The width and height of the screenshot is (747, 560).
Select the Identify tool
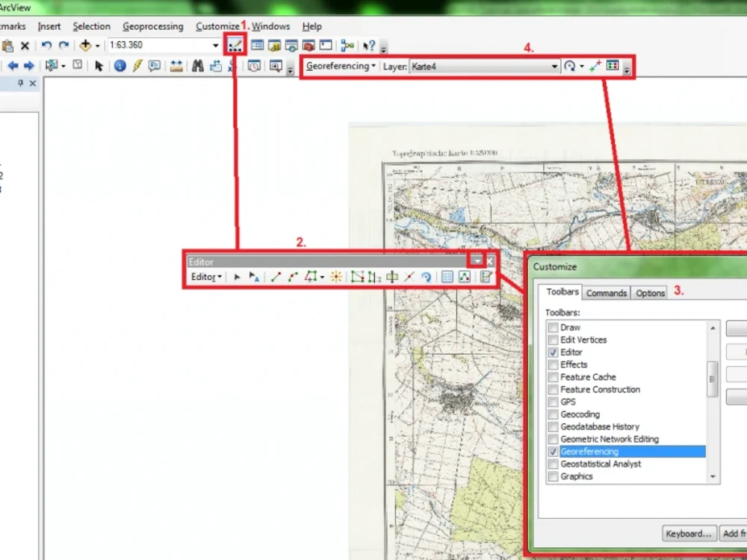point(120,65)
